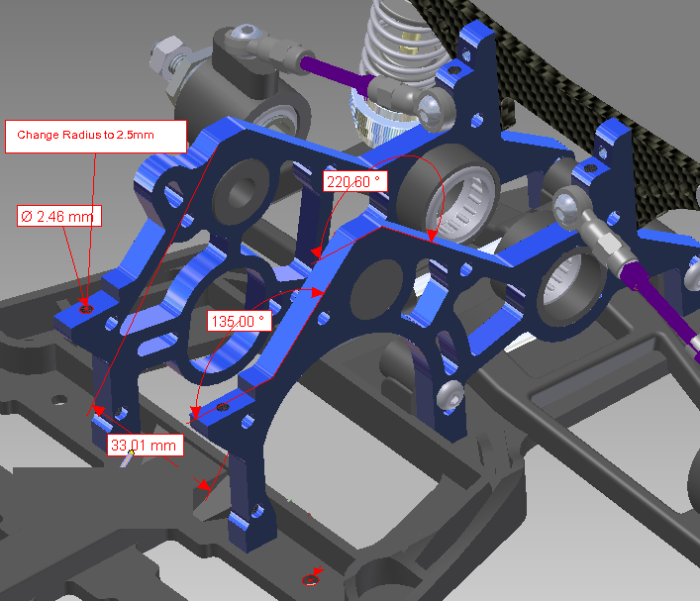Image resolution: width=700 pixels, height=601 pixels.
Task: Select the Ø 2.46 mm diameter dimension label
Action: (59, 215)
